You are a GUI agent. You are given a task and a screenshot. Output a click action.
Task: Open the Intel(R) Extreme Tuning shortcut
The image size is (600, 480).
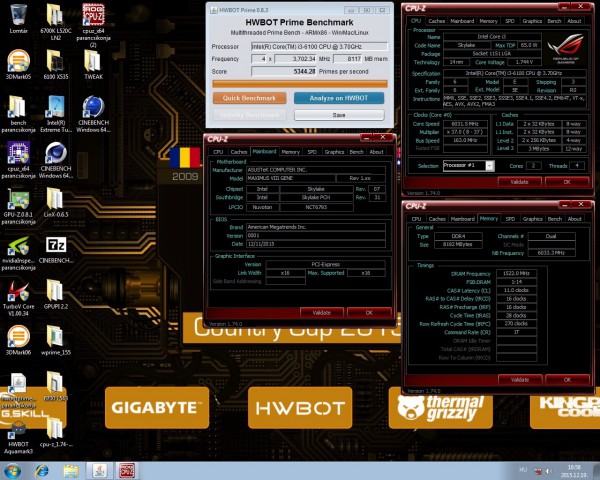coord(55,114)
